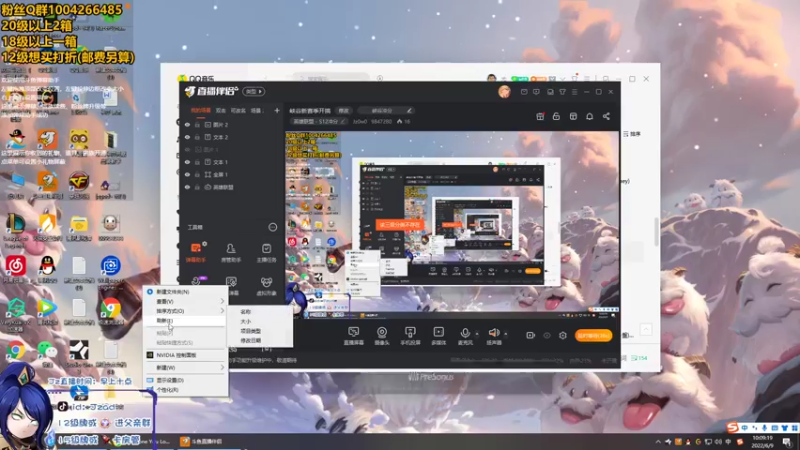Sort by 大小 in the submenu
The height and width of the screenshot is (450, 800).
[260, 321]
